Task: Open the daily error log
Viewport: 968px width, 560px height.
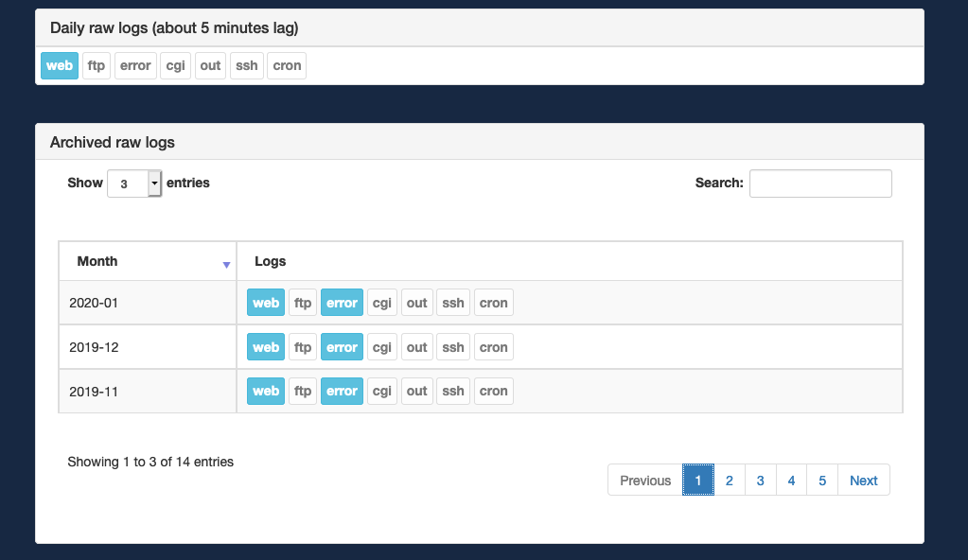Action: (134, 65)
